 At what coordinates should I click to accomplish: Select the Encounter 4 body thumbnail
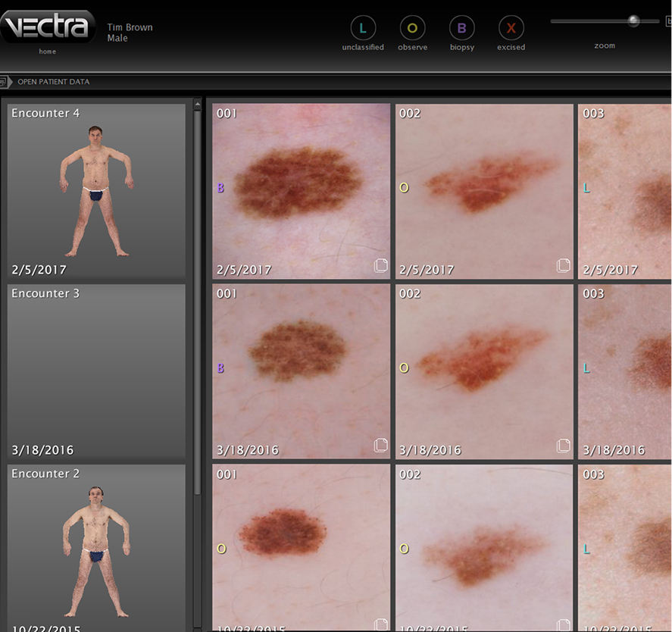[96, 191]
